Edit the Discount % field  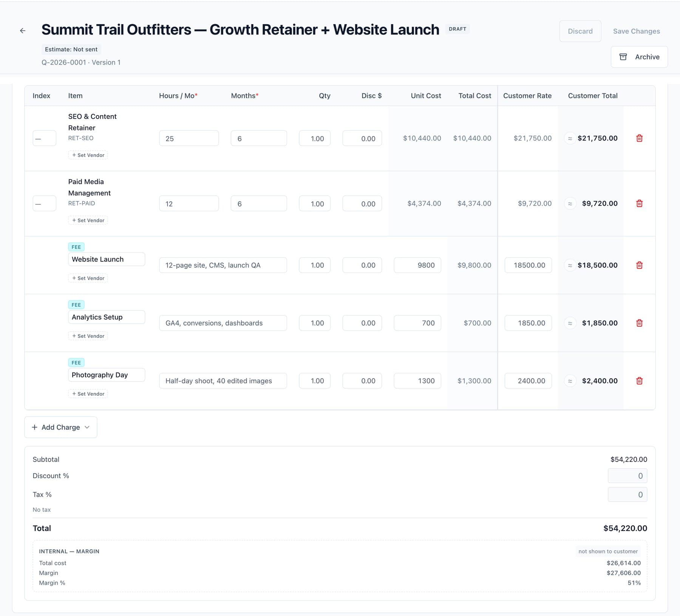pos(627,476)
